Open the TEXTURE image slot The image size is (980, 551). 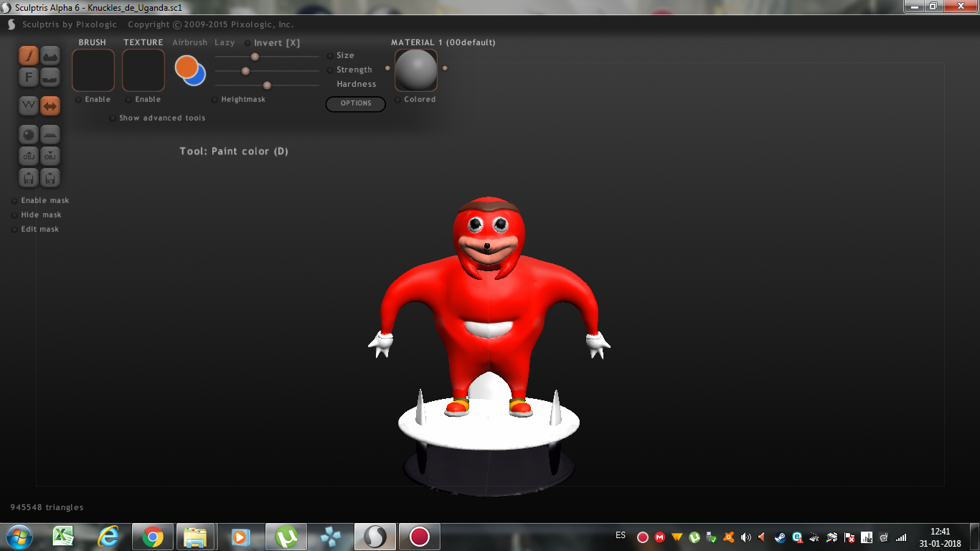[x=143, y=70]
